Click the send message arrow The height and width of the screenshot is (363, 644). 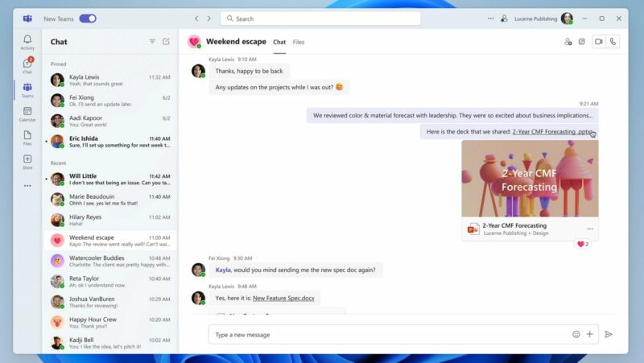609,334
